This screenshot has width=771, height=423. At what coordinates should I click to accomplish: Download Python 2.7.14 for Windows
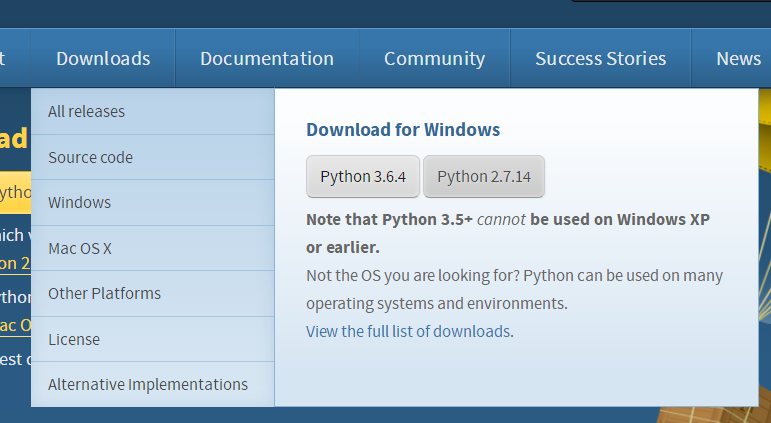(x=484, y=177)
